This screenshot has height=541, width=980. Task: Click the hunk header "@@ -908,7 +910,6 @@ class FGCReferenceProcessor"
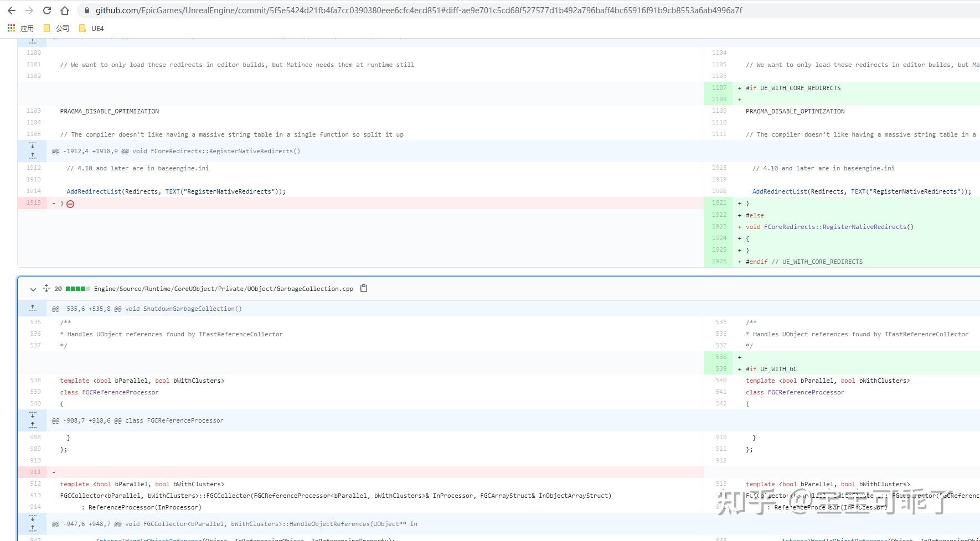tap(138, 420)
